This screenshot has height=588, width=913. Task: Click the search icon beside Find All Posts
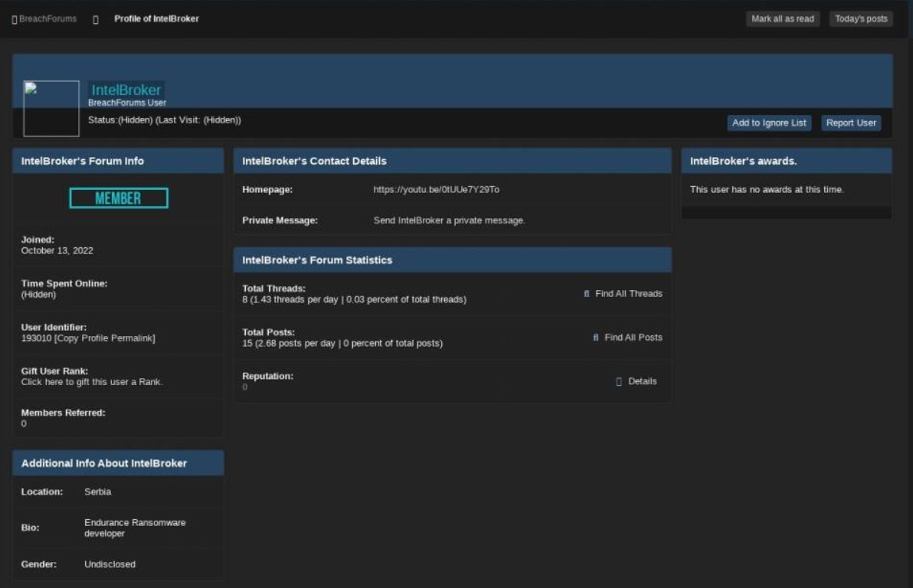coord(596,338)
